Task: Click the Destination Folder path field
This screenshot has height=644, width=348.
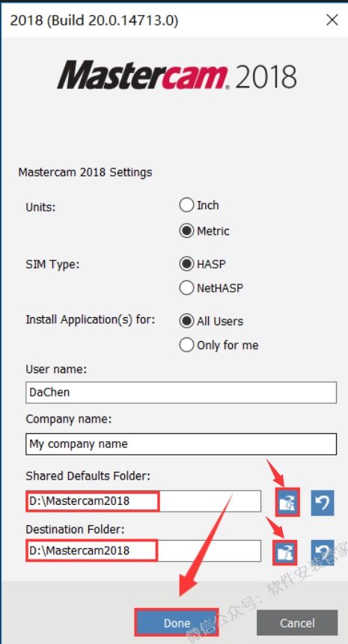Action: pos(144,551)
